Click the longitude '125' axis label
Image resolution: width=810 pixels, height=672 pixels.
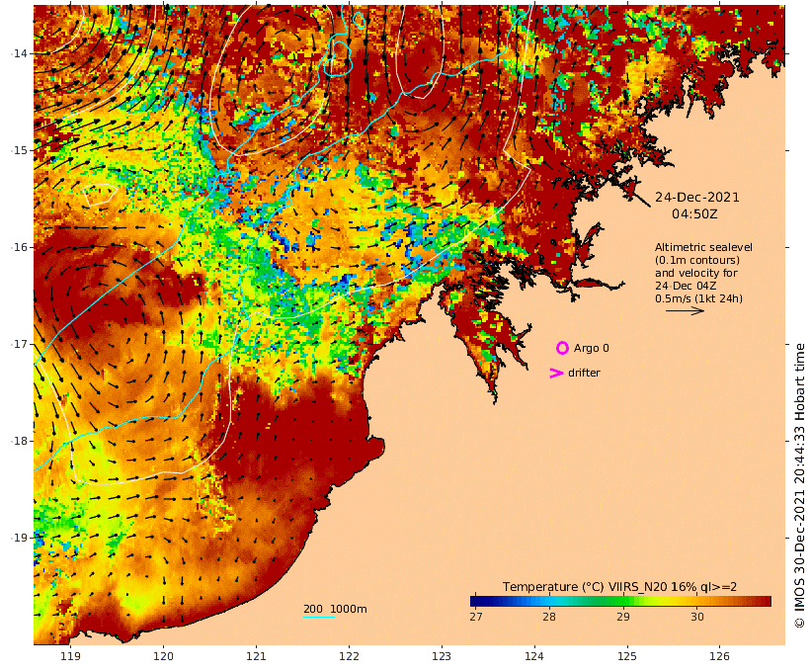click(627, 656)
